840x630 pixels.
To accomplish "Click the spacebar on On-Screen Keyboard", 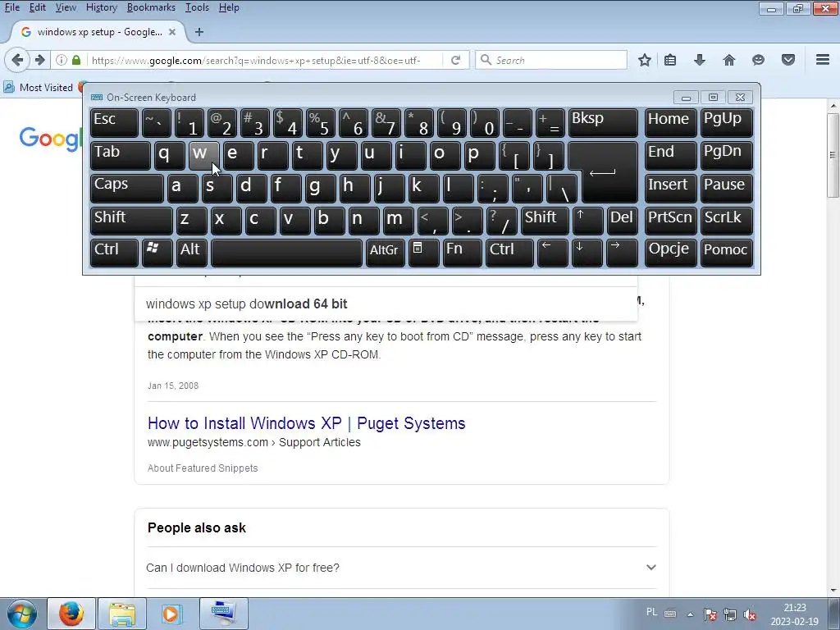I will click(x=286, y=253).
